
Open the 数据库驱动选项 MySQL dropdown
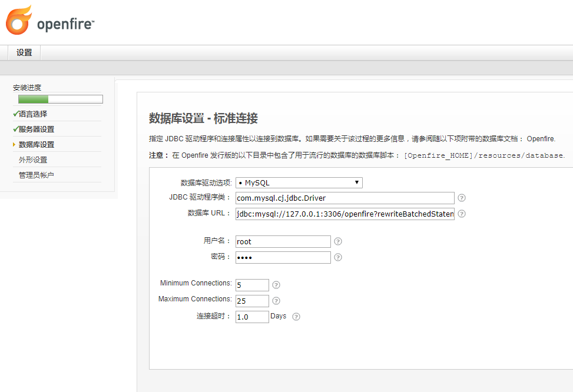[x=299, y=182]
